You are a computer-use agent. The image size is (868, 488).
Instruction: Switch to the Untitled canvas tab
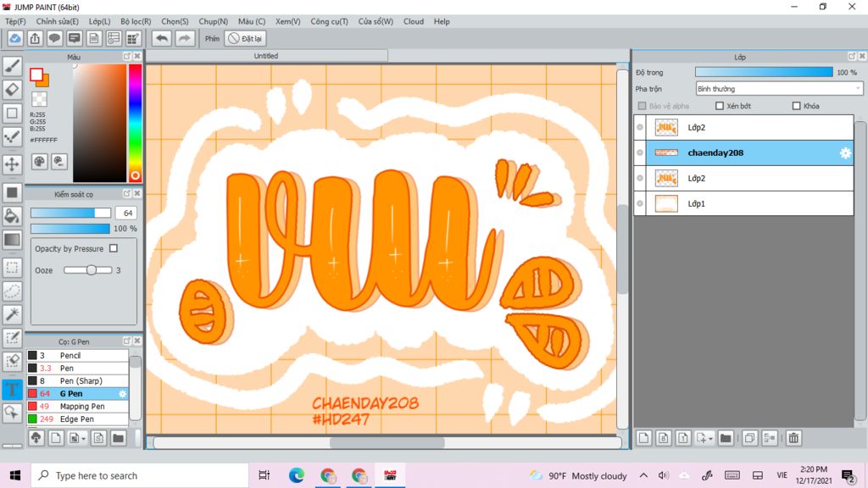(x=266, y=56)
